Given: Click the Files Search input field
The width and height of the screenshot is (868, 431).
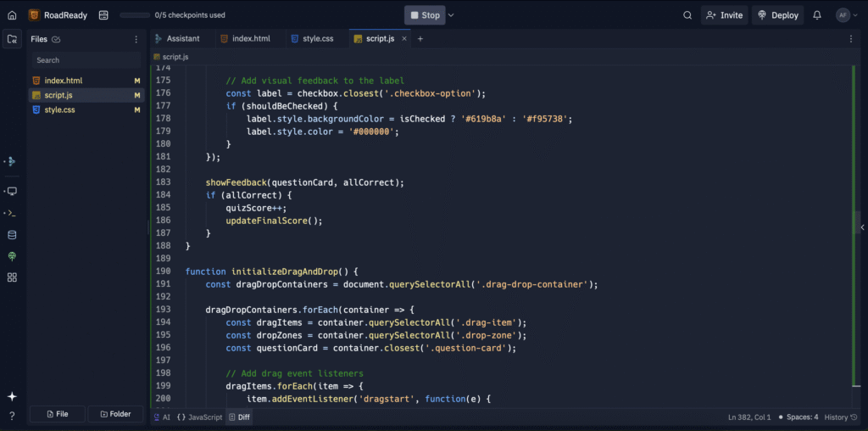Looking at the screenshot, I should tap(86, 60).
